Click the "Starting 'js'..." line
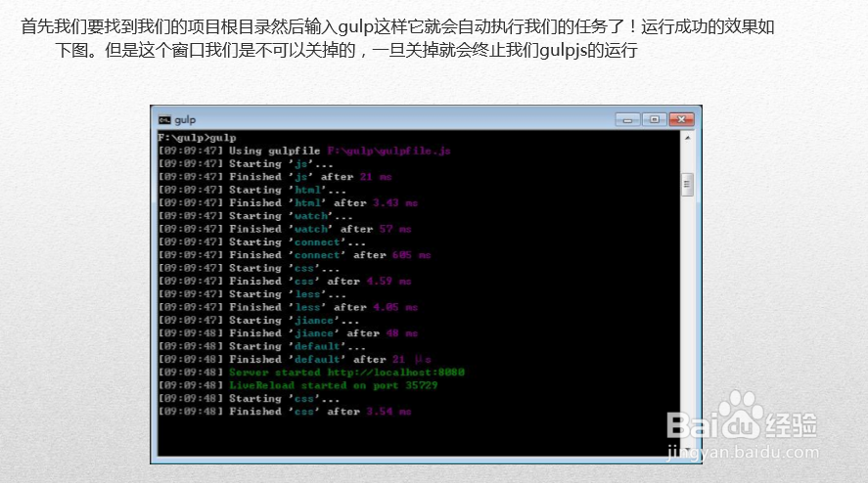This screenshot has height=483, width=868. [246, 163]
